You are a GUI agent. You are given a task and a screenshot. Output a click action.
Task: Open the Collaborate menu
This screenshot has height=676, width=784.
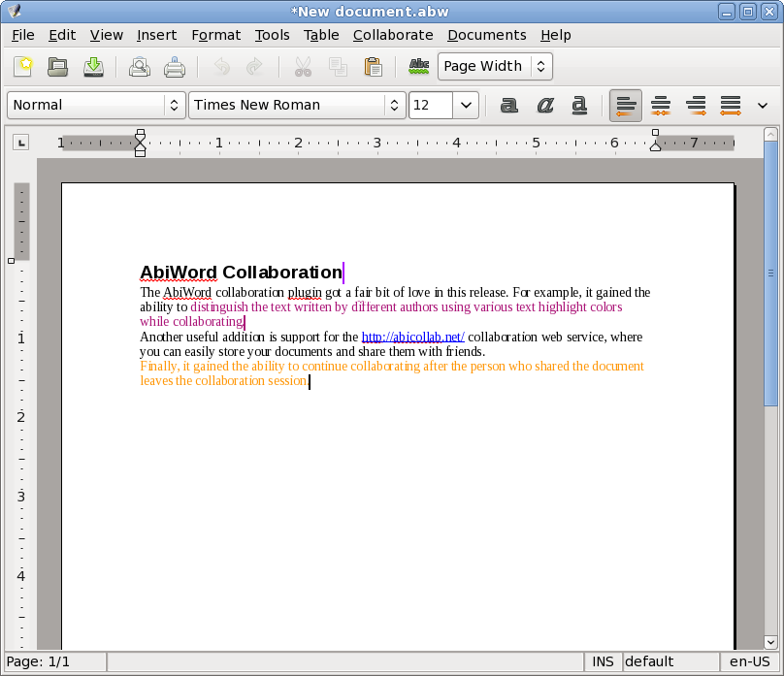(392, 35)
